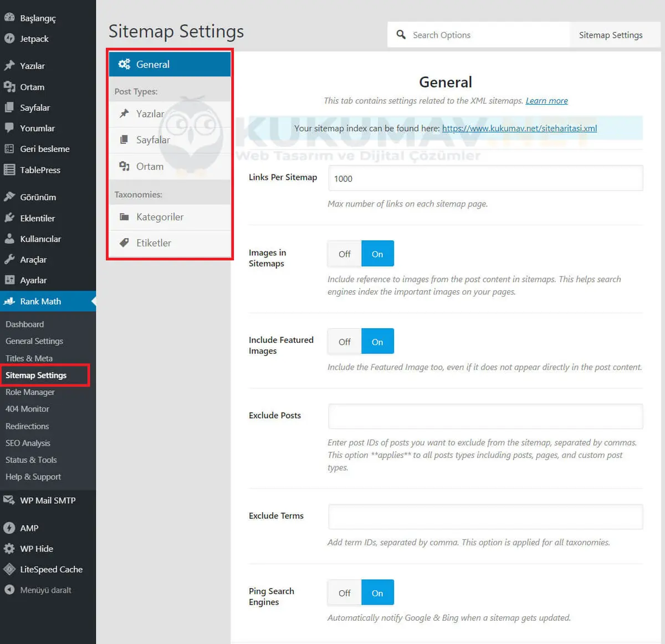The image size is (665, 644).
Task: Open the Kategoriler taxonomy tab
Action: point(170,217)
